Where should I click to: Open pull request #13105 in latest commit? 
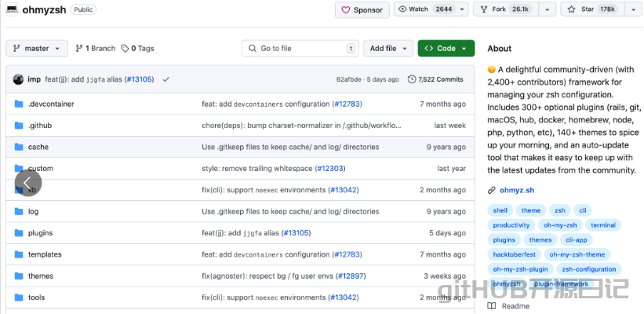tap(140, 79)
